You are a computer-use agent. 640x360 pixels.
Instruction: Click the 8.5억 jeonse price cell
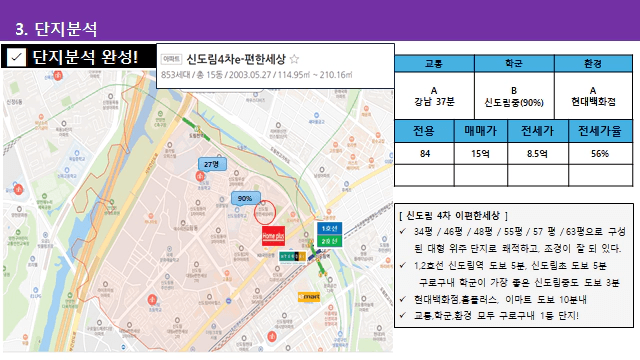538,154
